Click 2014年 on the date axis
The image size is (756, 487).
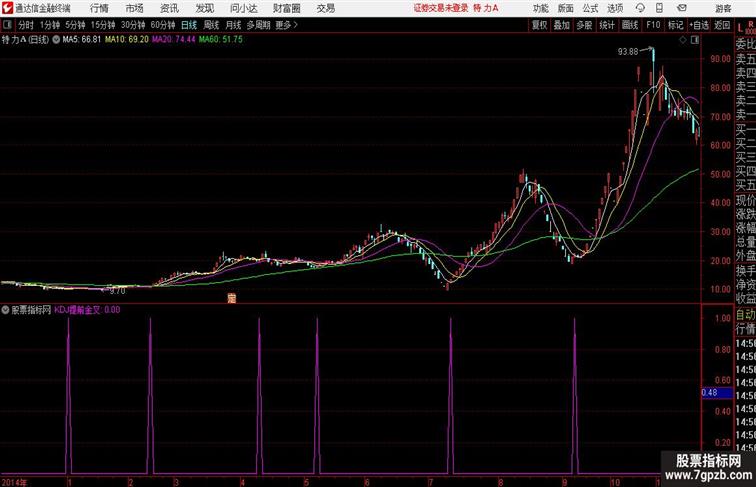click(x=14, y=482)
